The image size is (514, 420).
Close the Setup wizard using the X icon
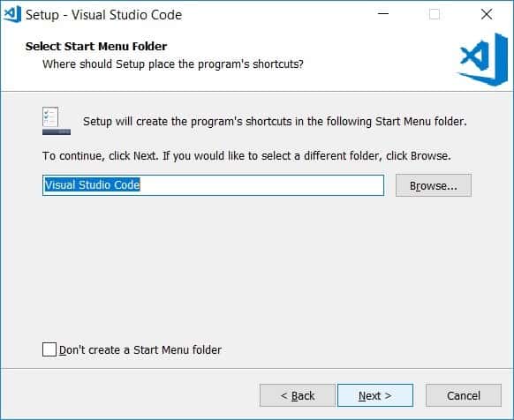[x=487, y=14]
